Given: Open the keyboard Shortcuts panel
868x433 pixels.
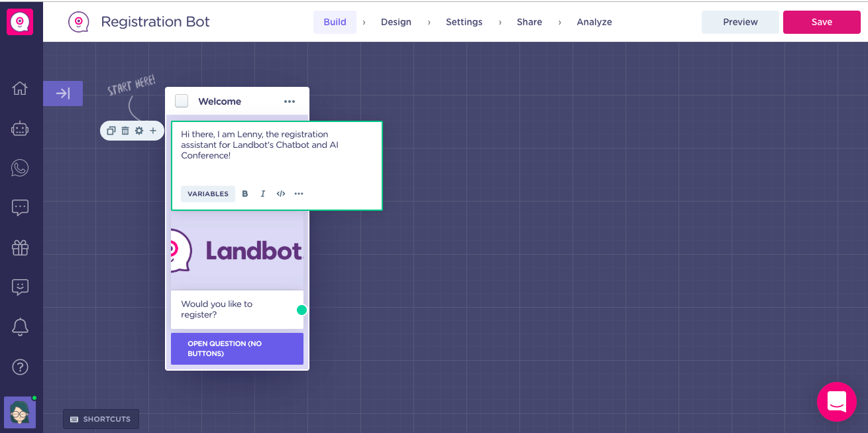Looking at the screenshot, I should click(101, 419).
